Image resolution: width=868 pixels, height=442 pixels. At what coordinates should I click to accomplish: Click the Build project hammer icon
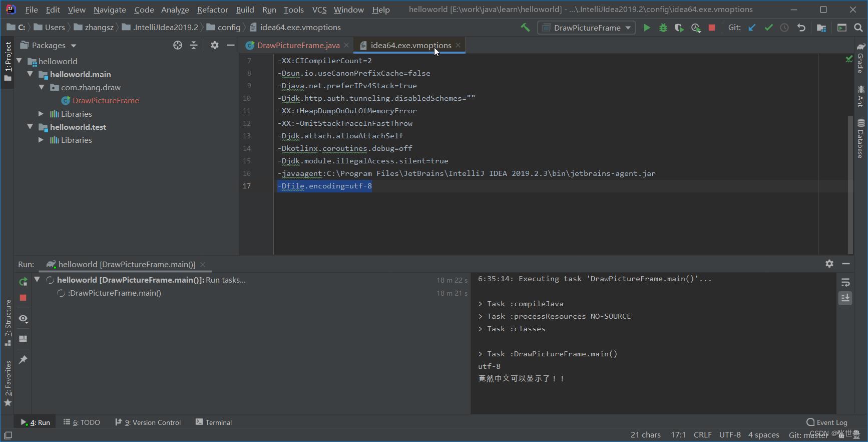click(525, 28)
